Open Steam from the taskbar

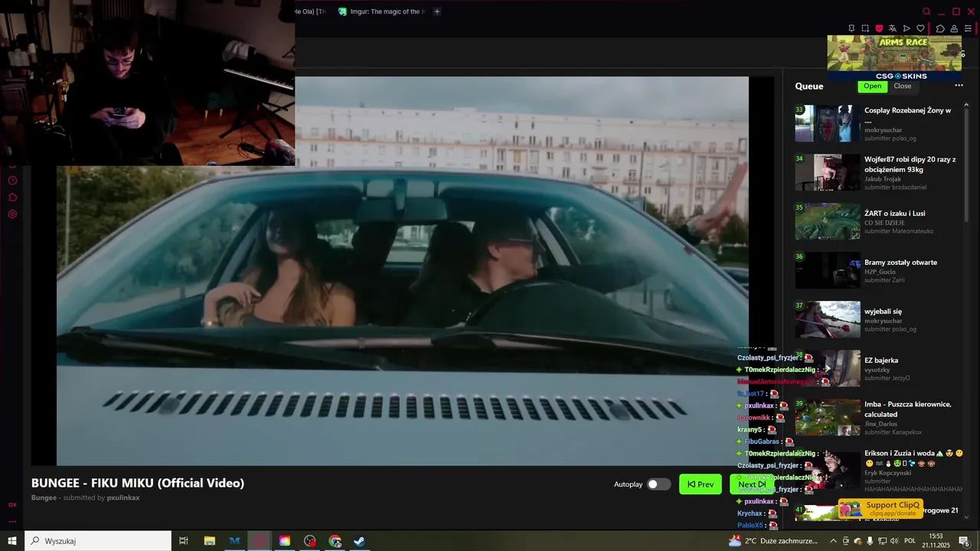pos(359,541)
